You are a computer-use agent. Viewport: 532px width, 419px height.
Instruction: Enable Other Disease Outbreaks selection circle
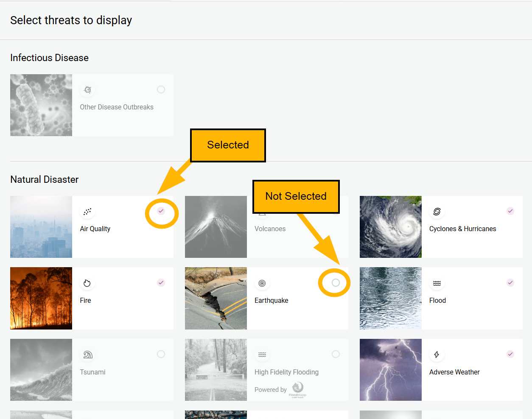click(161, 89)
